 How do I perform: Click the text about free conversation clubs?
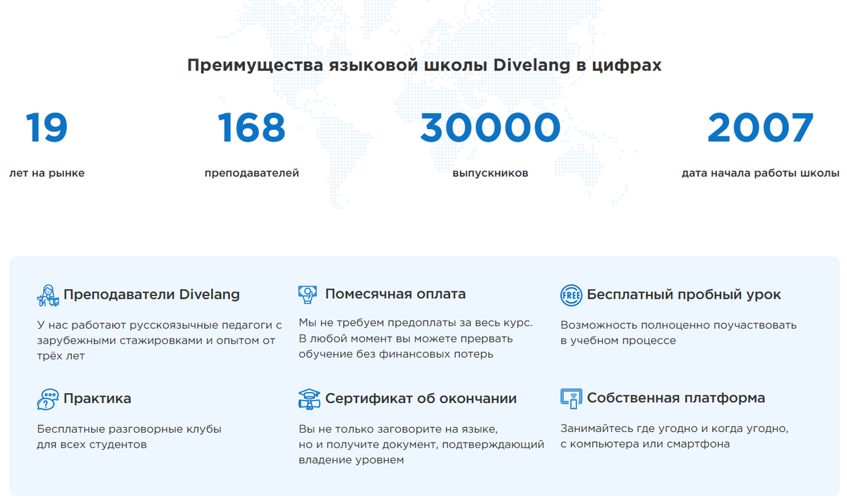pos(129,436)
